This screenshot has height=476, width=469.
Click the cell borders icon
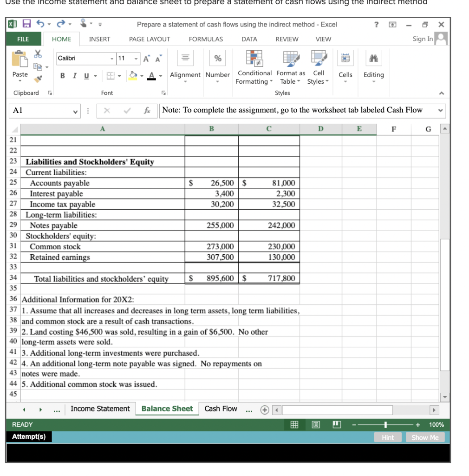tap(111, 76)
